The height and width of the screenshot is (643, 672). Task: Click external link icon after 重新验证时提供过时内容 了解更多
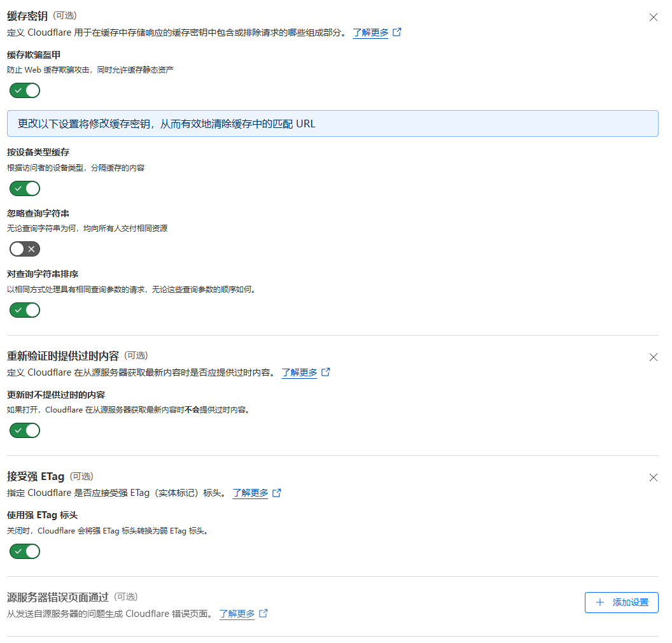pos(326,372)
